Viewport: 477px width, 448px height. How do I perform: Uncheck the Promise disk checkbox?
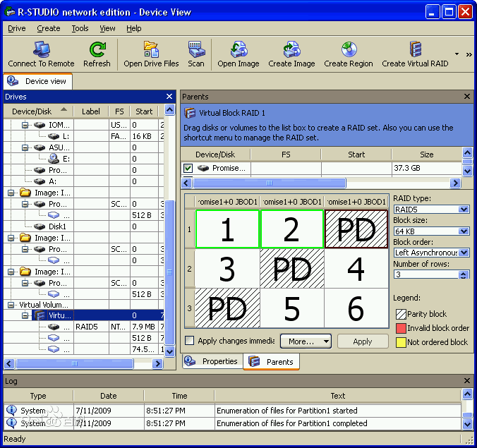coord(188,168)
